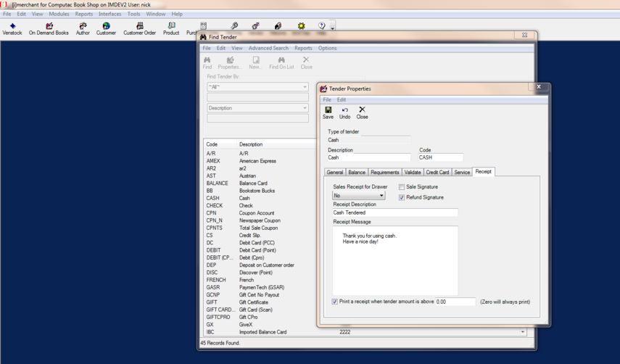Open Edit menu in Tender Properties

pyautogui.click(x=342, y=99)
